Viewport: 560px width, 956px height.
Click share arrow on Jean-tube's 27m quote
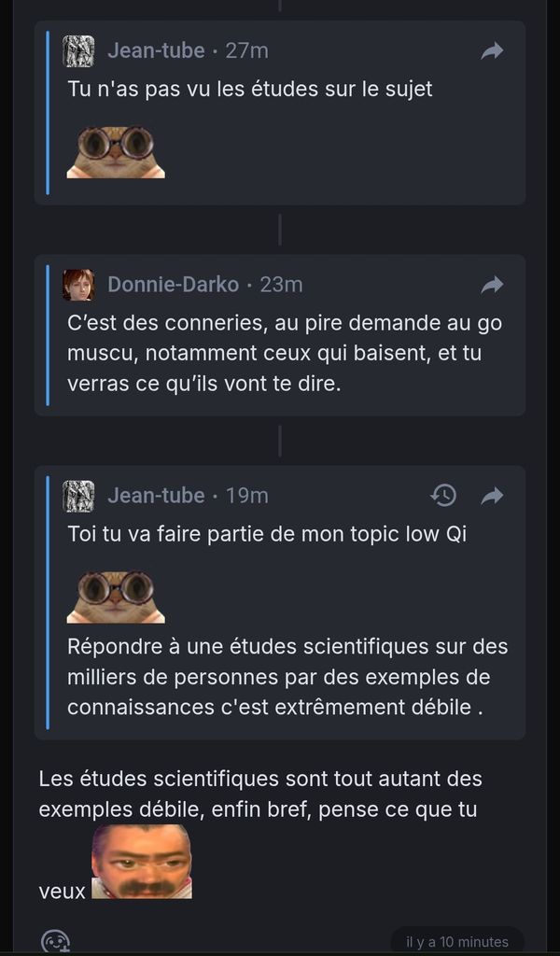[x=492, y=51]
